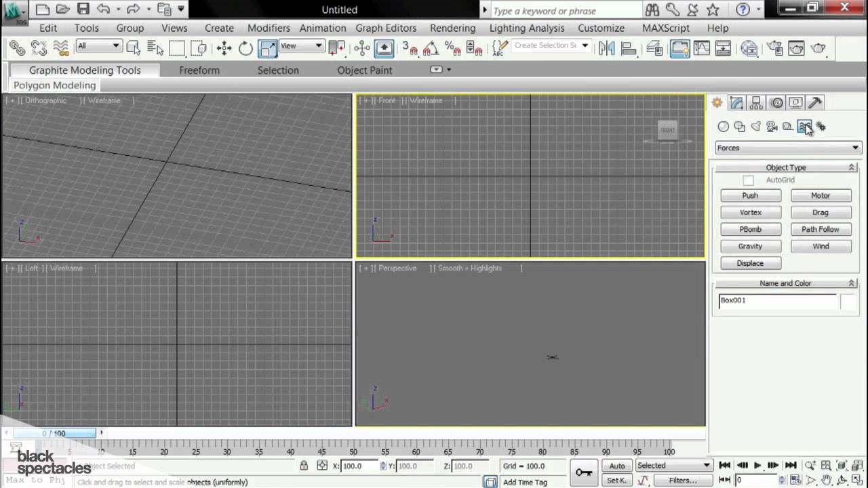The width and height of the screenshot is (868, 488).
Task: Toggle Window/Crossing selection mode
Action: coord(199,48)
